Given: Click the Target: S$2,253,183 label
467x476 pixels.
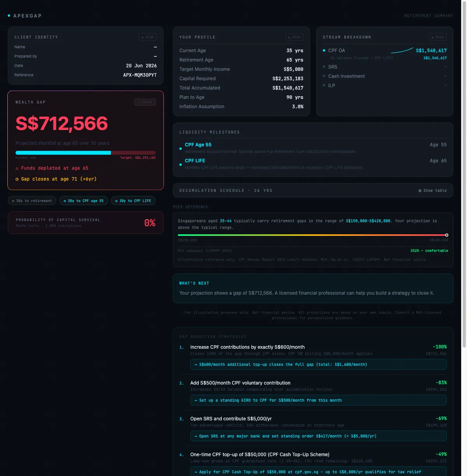Looking at the screenshot, I should pyautogui.click(x=138, y=158).
